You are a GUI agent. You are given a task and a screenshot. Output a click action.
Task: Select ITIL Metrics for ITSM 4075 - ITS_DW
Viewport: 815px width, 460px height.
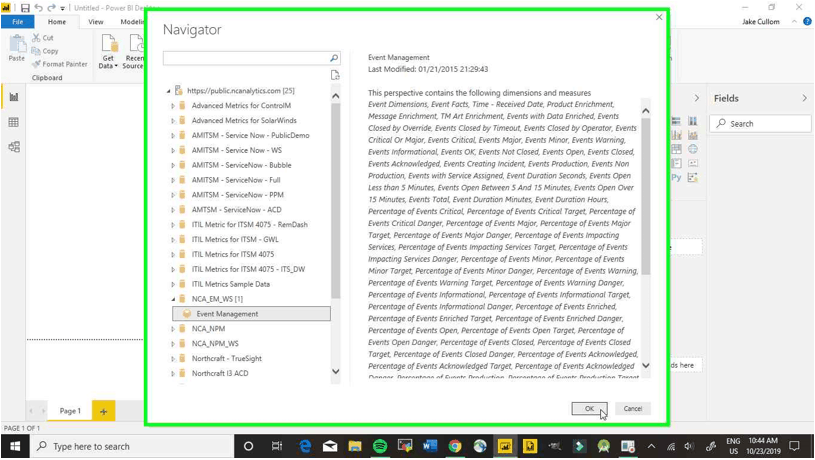(x=248, y=269)
